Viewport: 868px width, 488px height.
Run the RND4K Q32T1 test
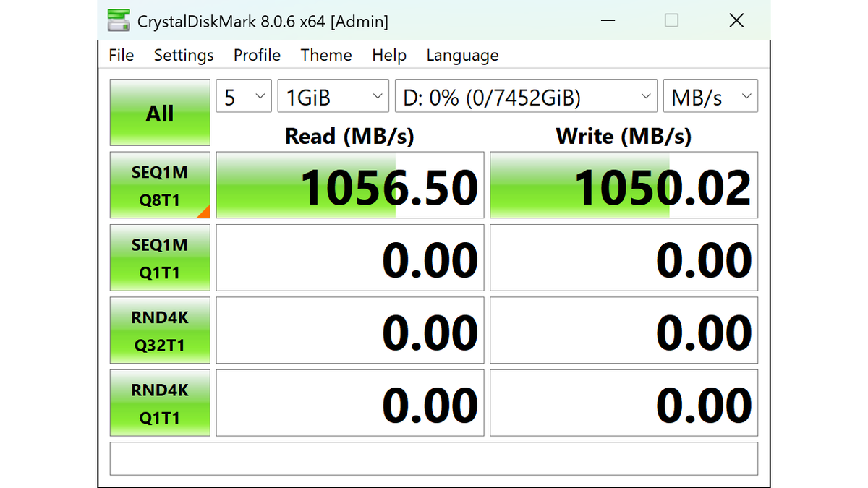(160, 330)
